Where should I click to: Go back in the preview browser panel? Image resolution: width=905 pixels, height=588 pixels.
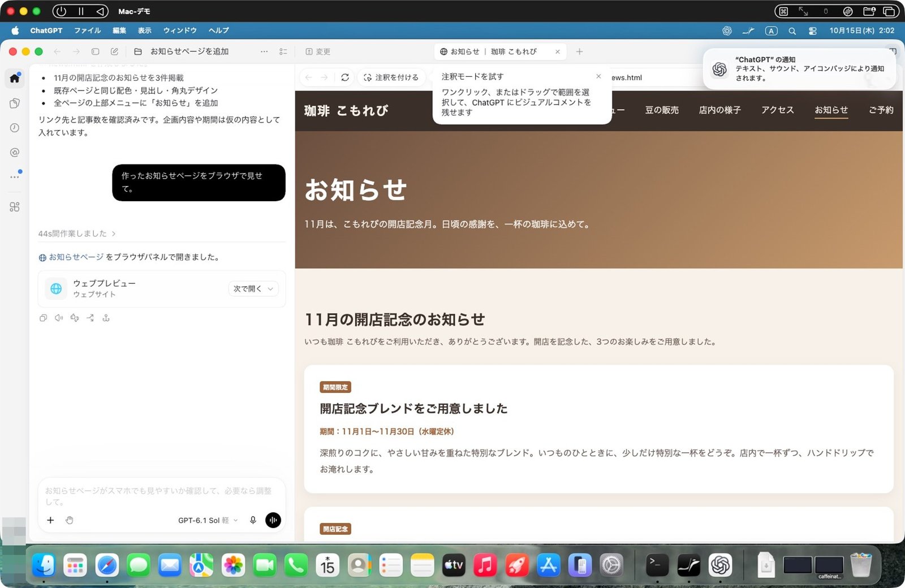click(308, 77)
